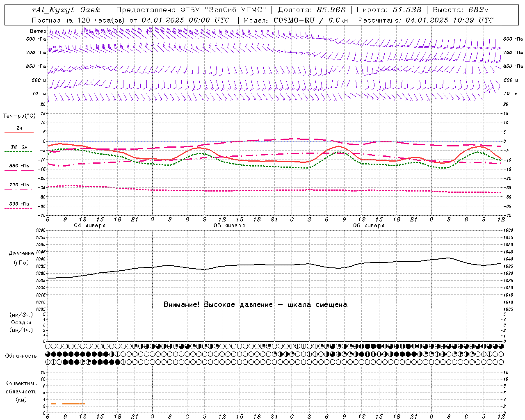Click the longer orange convective cloud bar

[74, 404]
